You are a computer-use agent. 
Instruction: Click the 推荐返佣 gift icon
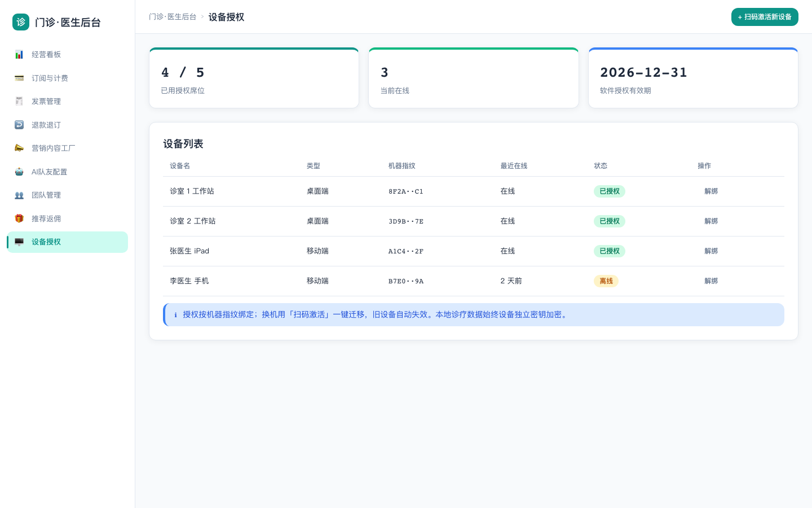[x=19, y=218]
